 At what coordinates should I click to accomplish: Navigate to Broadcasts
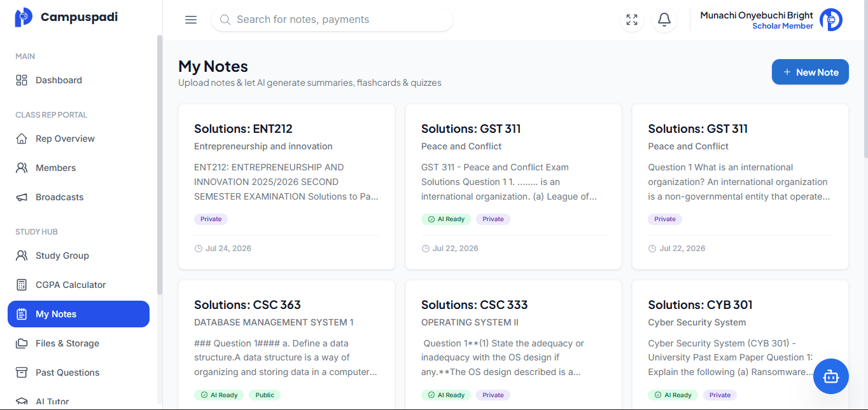tap(78, 197)
